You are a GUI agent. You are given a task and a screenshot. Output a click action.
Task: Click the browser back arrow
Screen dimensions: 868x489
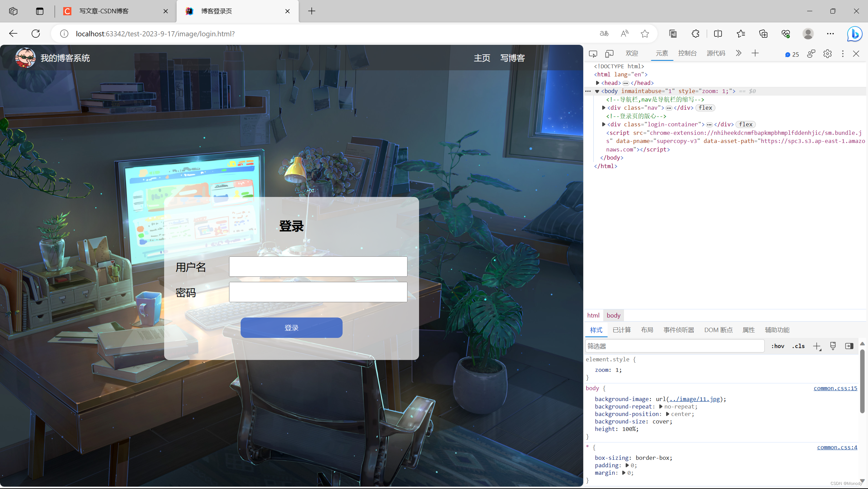13,34
